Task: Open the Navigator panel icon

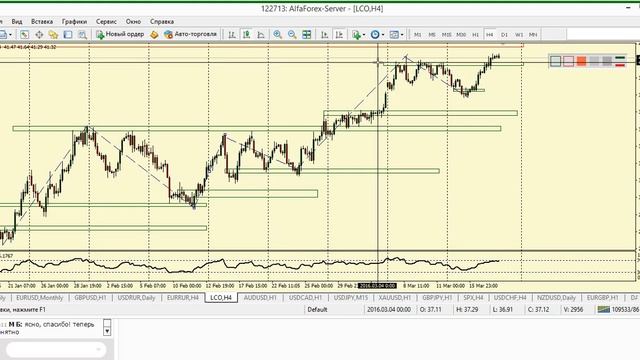Action: pyautogui.click(x=53, y=35)
